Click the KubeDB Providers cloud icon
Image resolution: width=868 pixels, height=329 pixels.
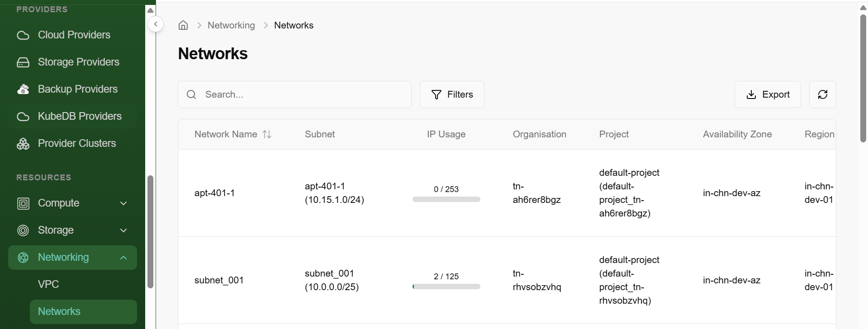tap(23, 117)
